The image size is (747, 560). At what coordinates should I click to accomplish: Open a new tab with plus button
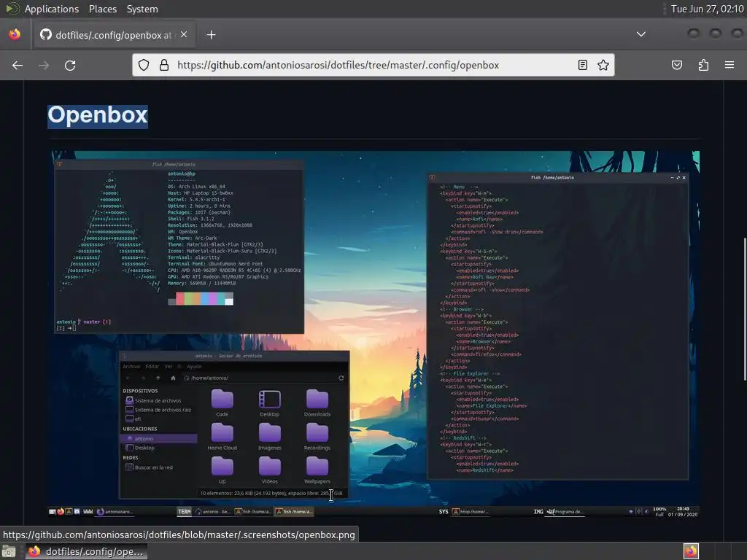(x=211, y=35)
